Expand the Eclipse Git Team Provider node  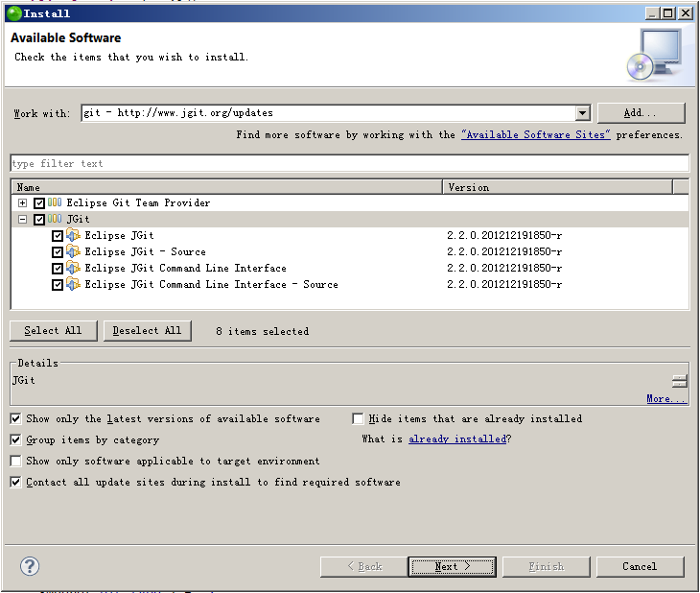coord(22,202)
